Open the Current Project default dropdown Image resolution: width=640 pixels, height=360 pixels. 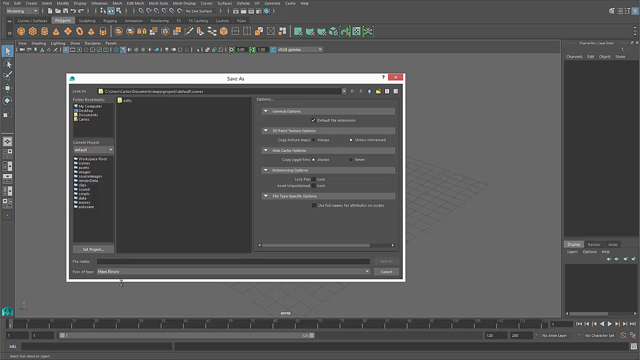point(93,150)
